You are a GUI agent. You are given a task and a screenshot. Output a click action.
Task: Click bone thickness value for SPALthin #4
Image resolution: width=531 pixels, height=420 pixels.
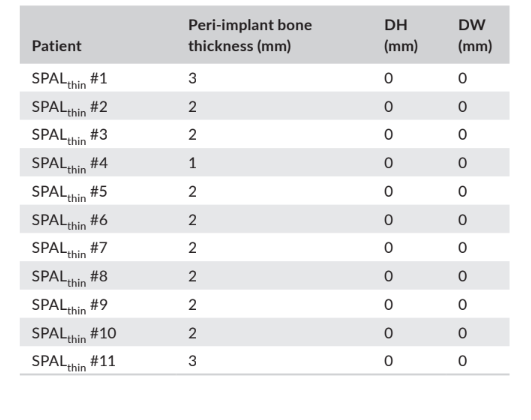click(x=192, y=163)
